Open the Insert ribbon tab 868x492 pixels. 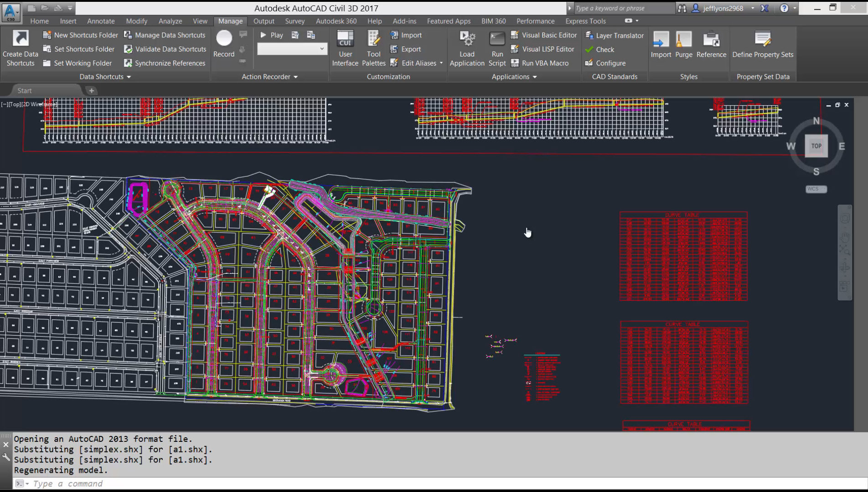click(68, 21)
